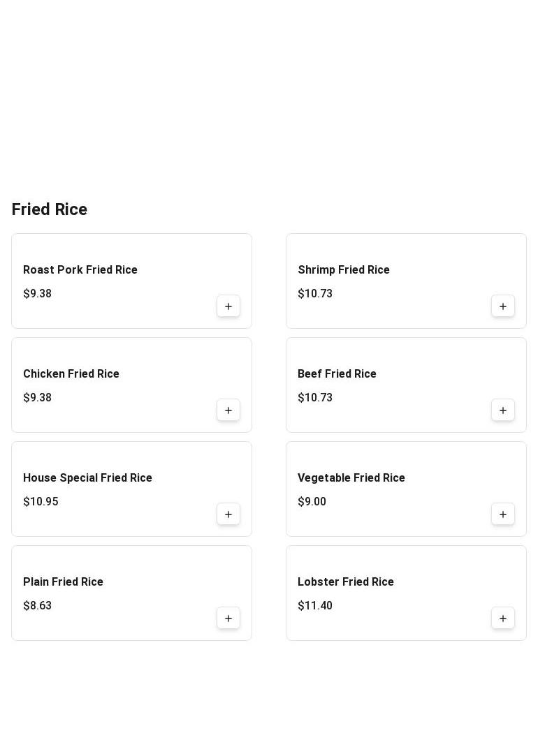Image resolution: width=538 pixels, height=756 pixels.
Task: Click the $10.95 House Special price
Action: coord(41,502)
